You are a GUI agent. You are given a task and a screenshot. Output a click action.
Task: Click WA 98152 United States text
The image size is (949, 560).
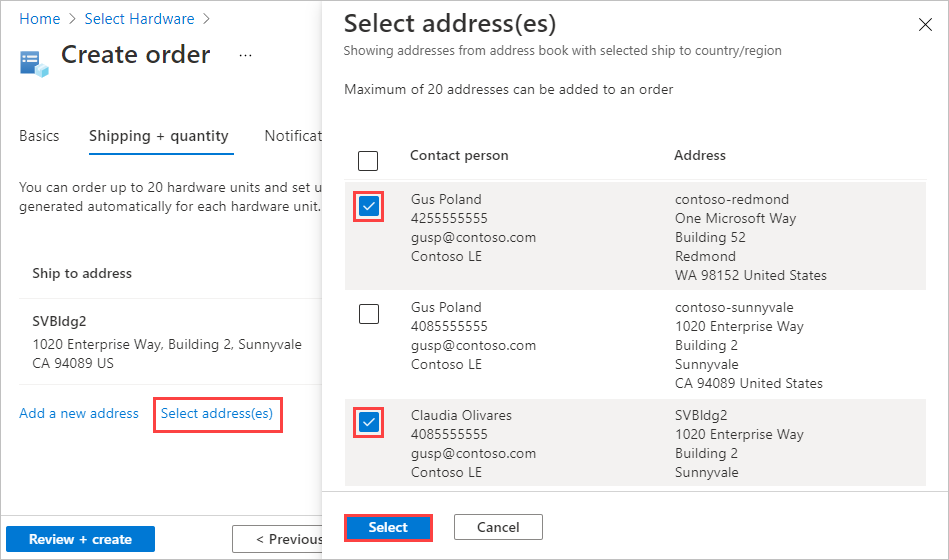click(x=750, y=275)
